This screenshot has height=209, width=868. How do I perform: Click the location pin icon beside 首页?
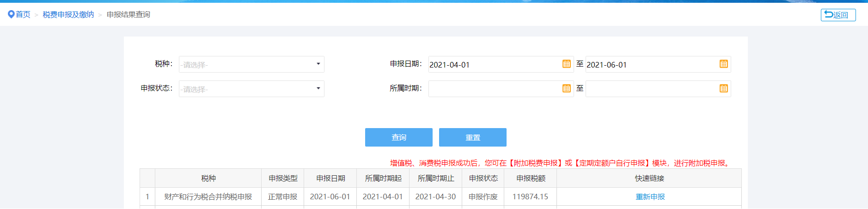pyautogui.click(x=11, y=14)
